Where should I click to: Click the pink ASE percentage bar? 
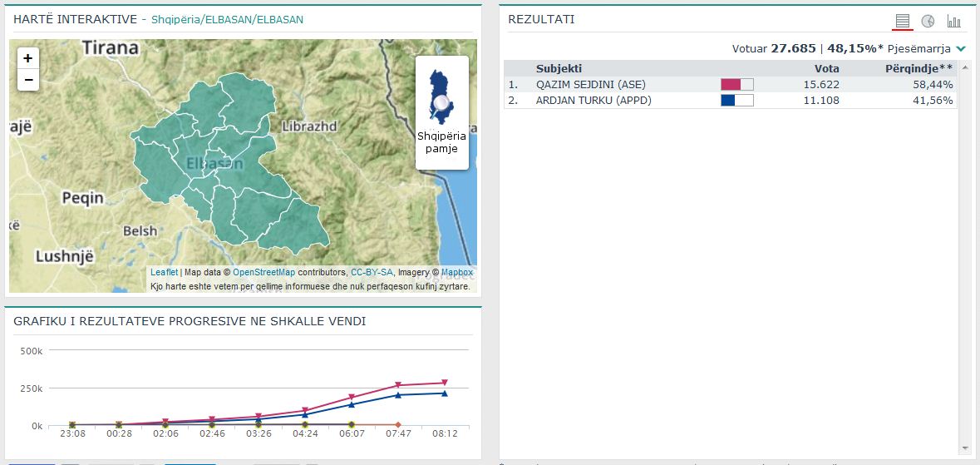[x=736, y=84]
